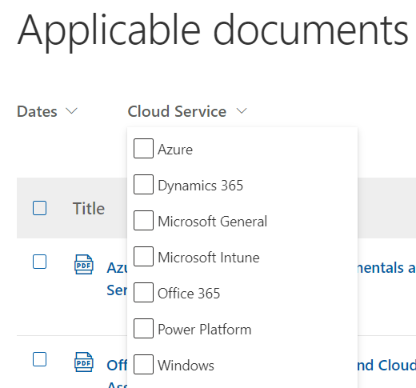Image resolution: width=416 pixels, height=388 pixels.
Task: Click the chevron next to Dates
Action: click(71, 111)
